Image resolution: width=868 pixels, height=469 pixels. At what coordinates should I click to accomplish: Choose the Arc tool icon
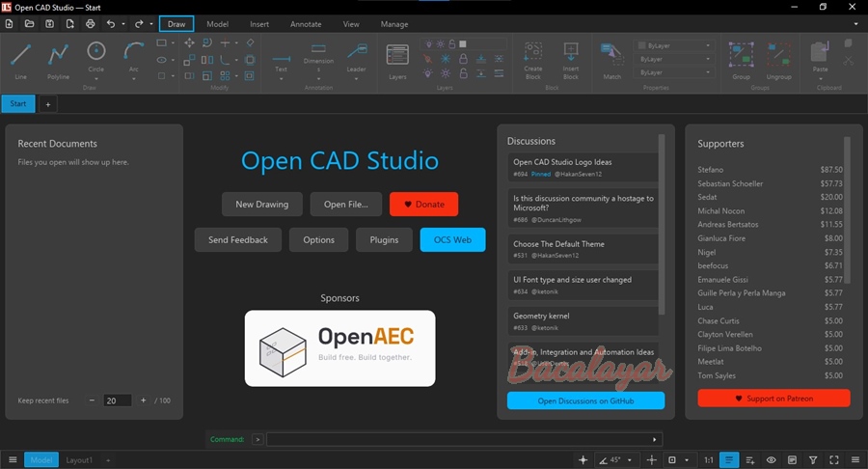(x=133, y=51)
